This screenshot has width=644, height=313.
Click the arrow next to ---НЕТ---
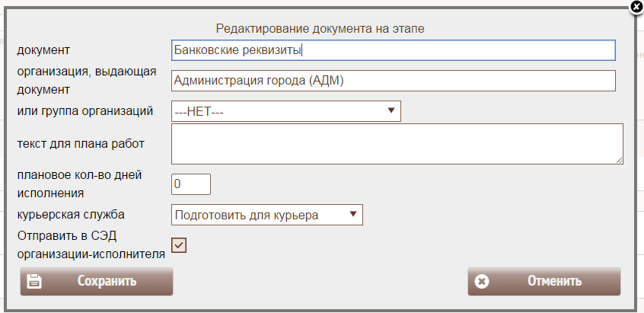coord(391,111)
